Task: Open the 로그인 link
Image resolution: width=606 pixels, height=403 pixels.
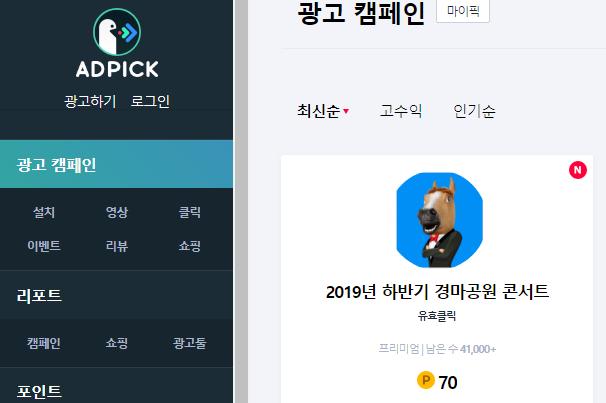Action: click(150, 101)
